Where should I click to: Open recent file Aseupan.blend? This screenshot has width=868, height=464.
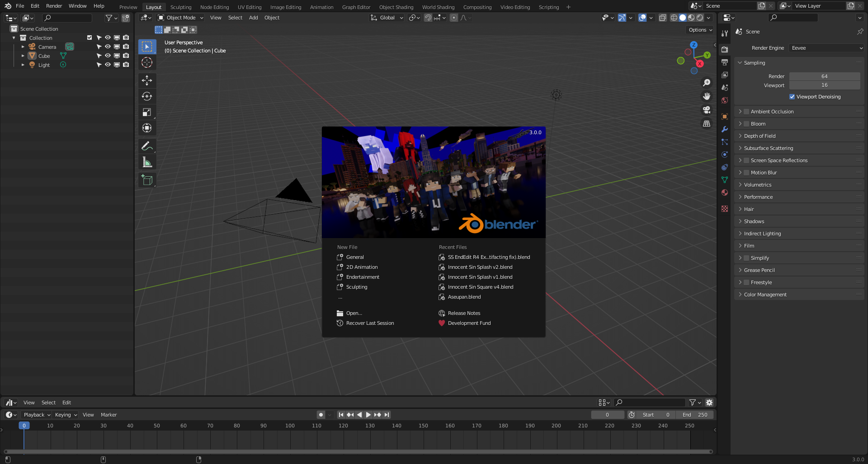pyautogui.click(x=464, y=297)
